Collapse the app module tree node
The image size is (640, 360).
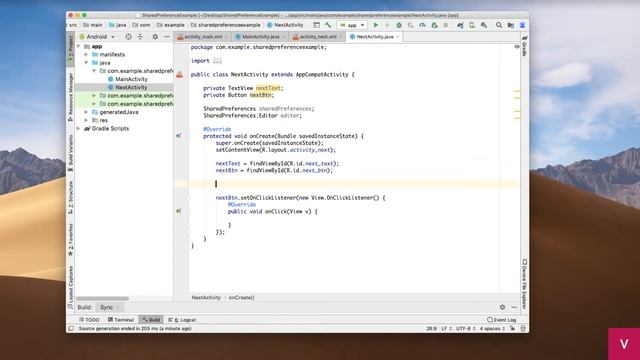(x=79, y=47)
